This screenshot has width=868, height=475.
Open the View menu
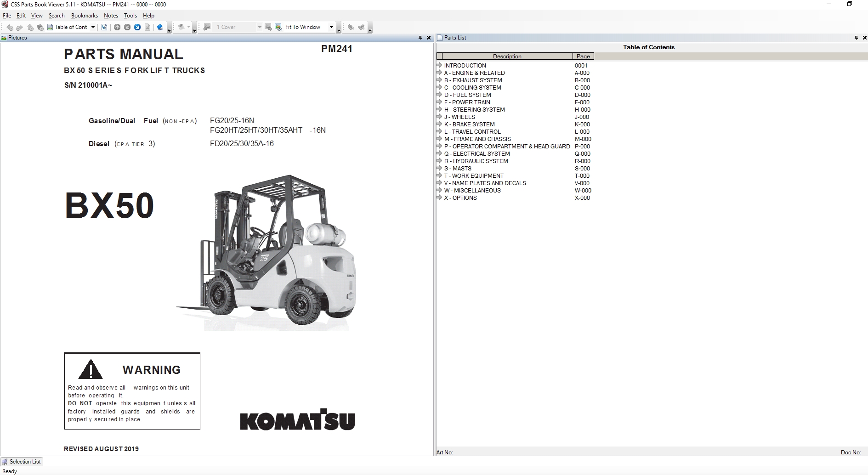[x=37, y=16]
